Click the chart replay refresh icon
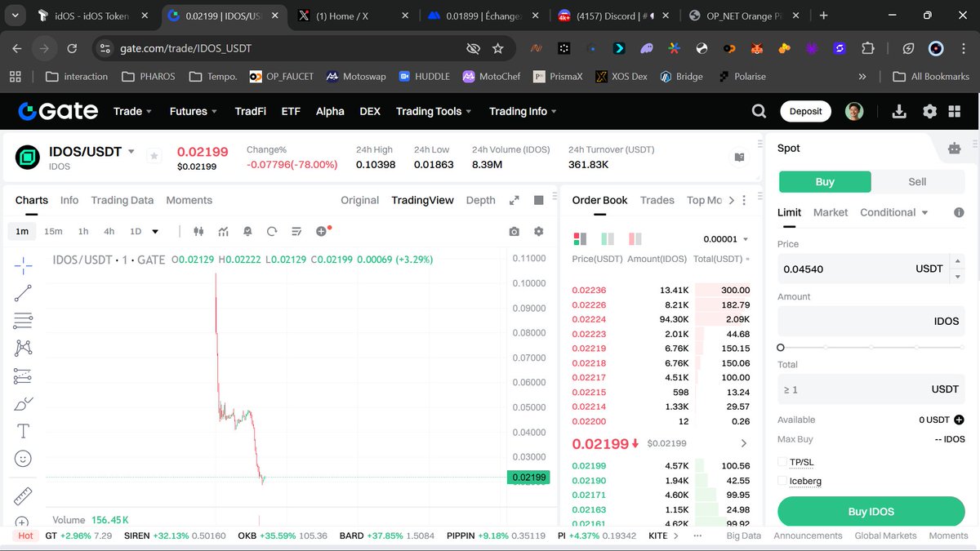 [x=272, y=232]
